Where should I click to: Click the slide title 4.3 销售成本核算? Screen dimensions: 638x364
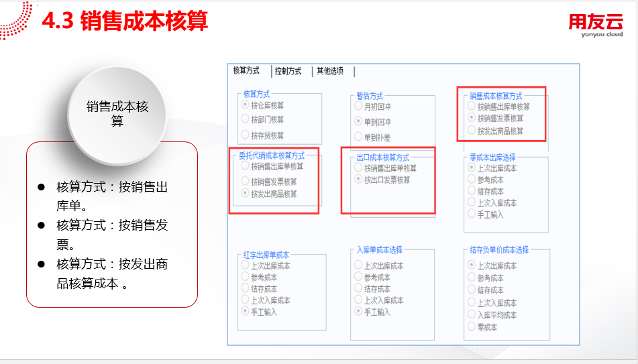pyautogui.click(x=125, y=21)
